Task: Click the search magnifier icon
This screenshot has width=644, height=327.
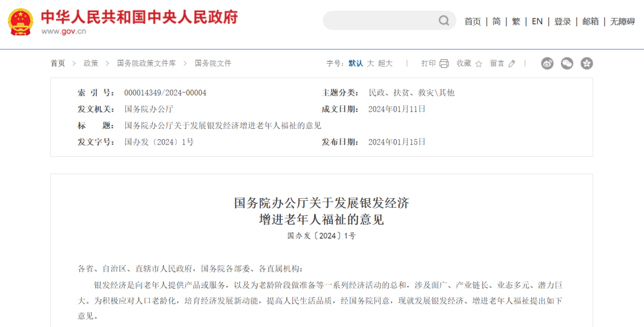Action: coord(444,20)
